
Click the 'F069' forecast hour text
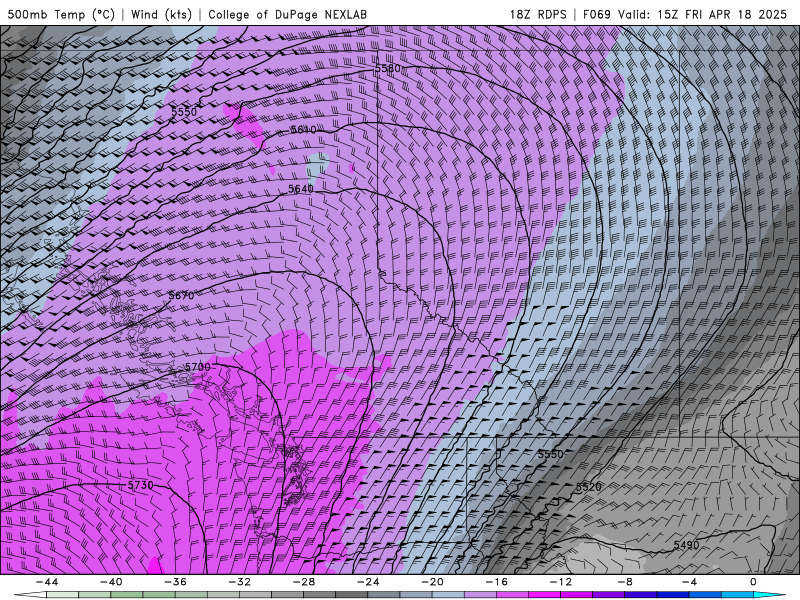596,14
